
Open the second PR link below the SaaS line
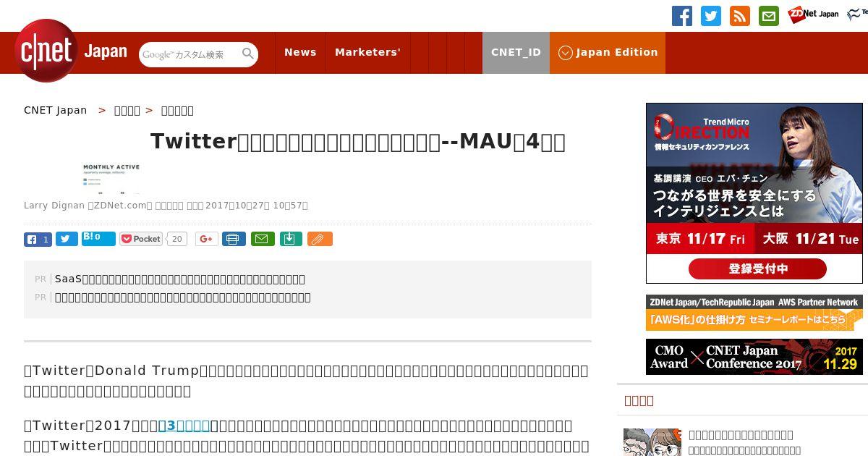pos(183,297)
